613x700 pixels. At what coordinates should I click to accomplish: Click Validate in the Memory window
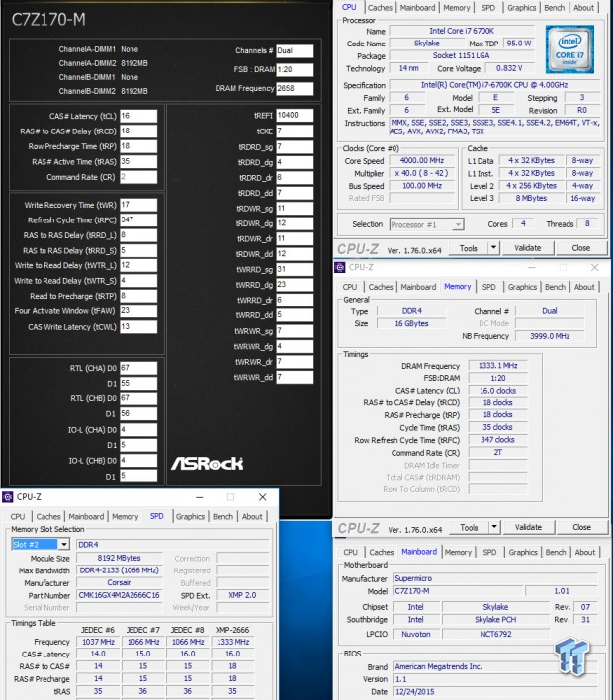click(528, 527)
